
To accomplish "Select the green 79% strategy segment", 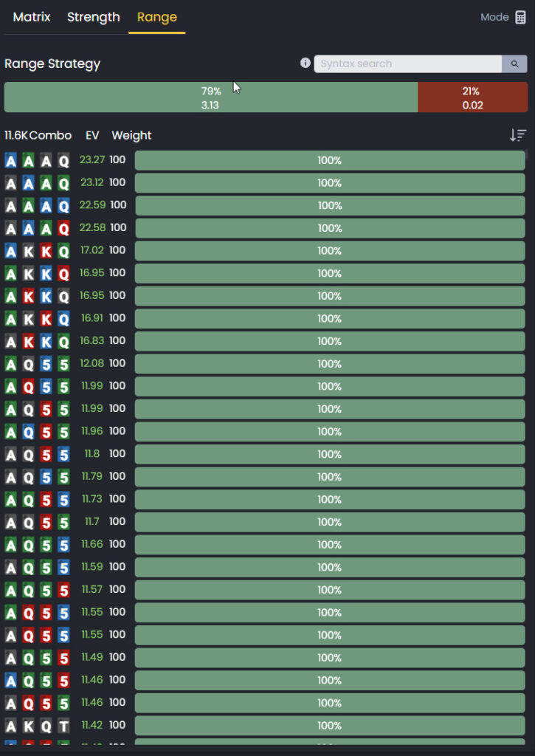I will click(210, 97).
